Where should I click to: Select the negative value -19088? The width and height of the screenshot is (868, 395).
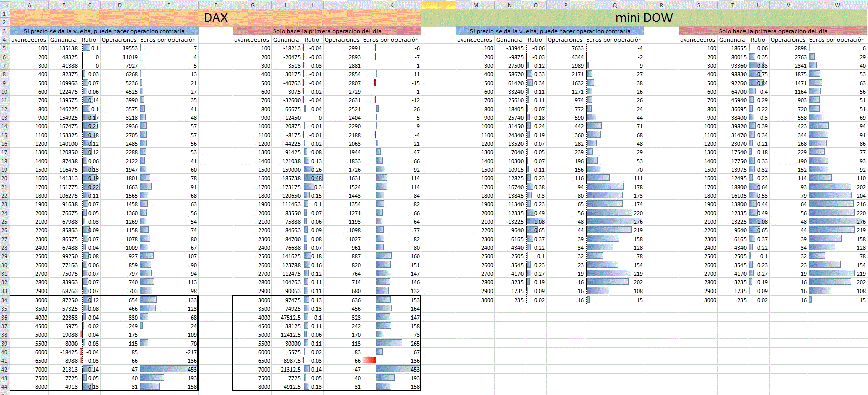(64, 335)
